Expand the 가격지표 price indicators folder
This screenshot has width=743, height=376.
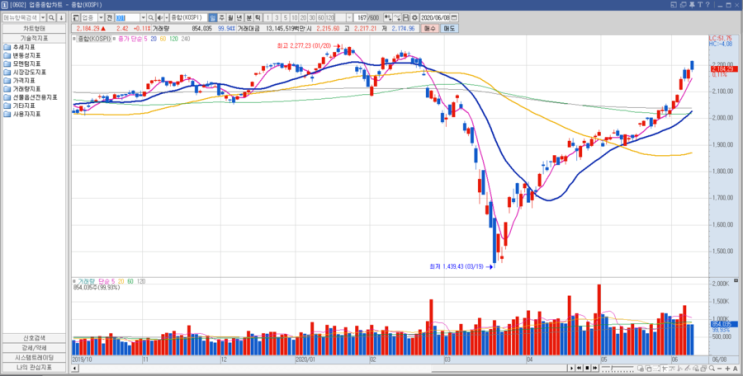[x=19, y=81]
